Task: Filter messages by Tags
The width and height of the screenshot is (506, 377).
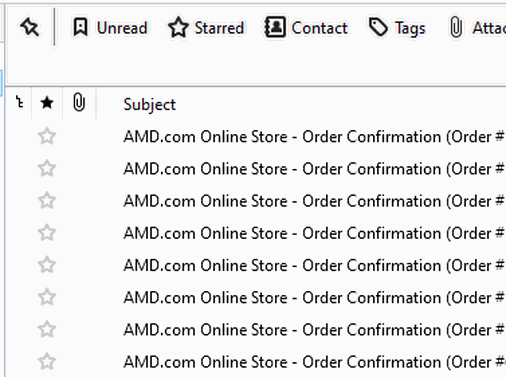Action: (x=397, y=28)
